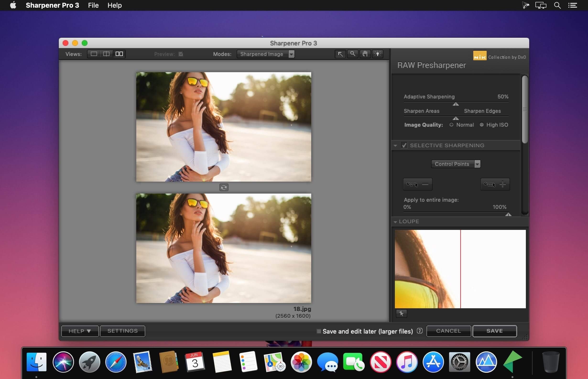Viewport: 588px width, 379px height.
Task: Toggle the Selective Sharpening checkbox
Action: tap(404, 145)
